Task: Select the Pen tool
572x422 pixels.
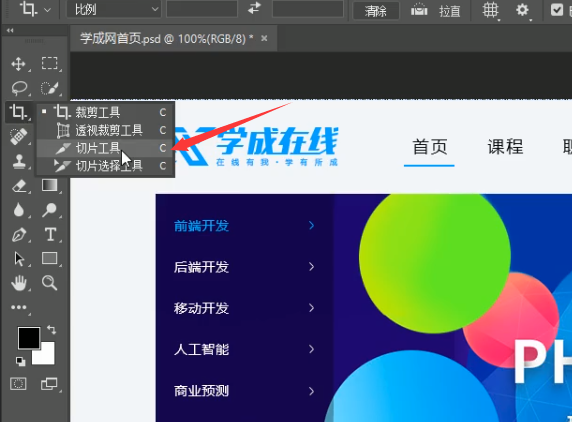Action: pyautogui.click(x=19, y=235)
